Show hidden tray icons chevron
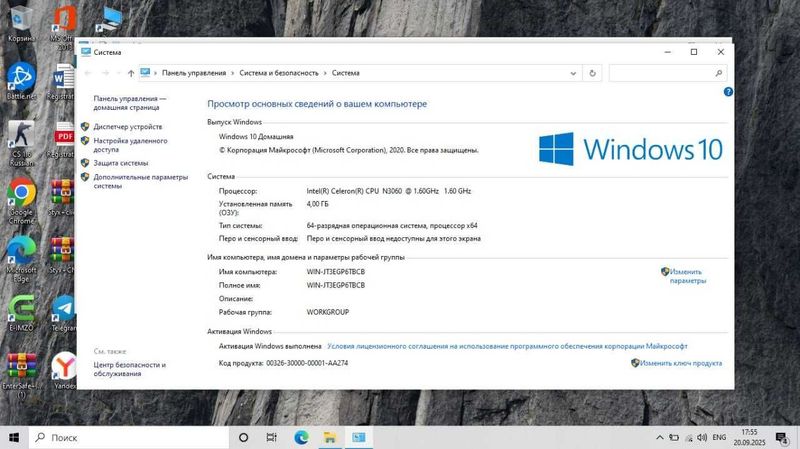 point(660,438)
